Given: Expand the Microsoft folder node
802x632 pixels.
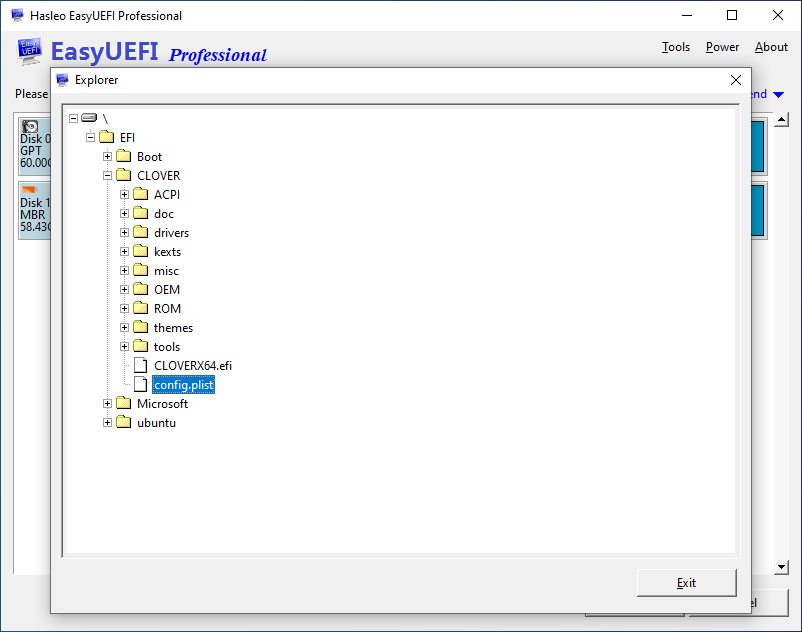Looking at the screenshot, I should tap(107, 403).
